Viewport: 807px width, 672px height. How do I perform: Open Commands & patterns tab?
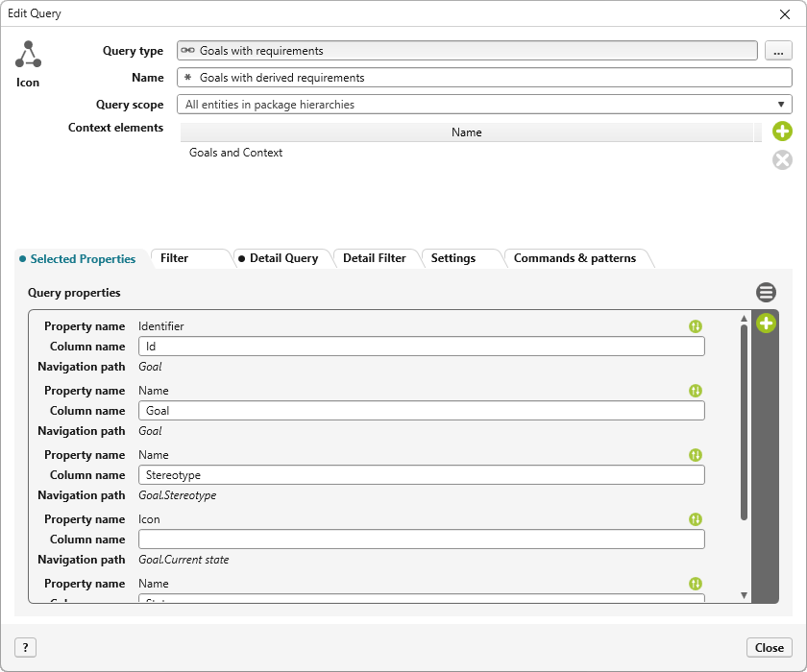(575, 258)
